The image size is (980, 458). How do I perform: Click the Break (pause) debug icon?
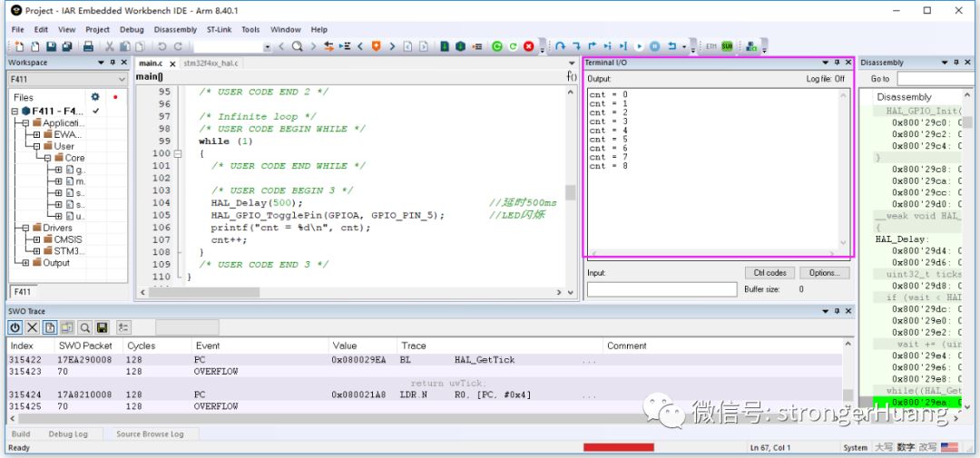pos(654,46)
